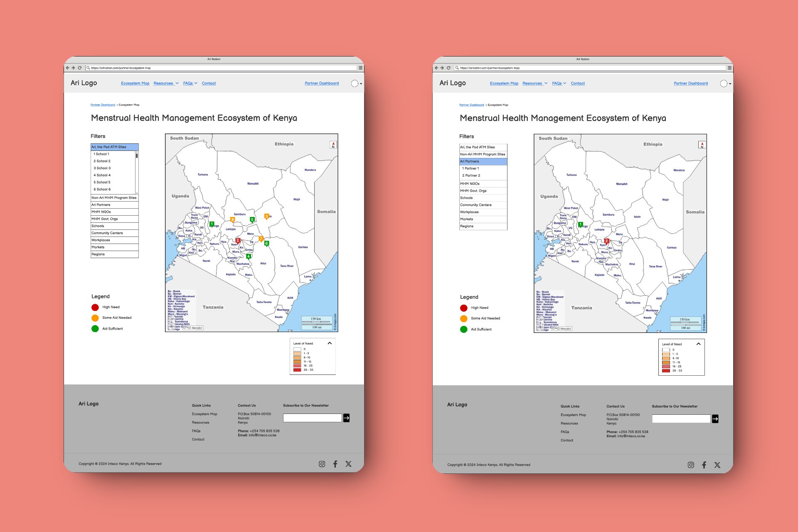Click browser forward arrow in left mockup
The image size is (798, 532).
point(73,68)
